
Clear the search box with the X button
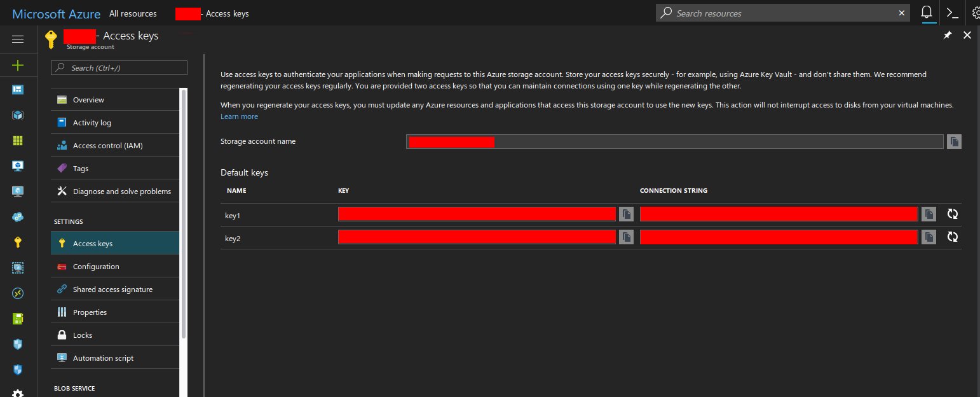click(901, 13)
